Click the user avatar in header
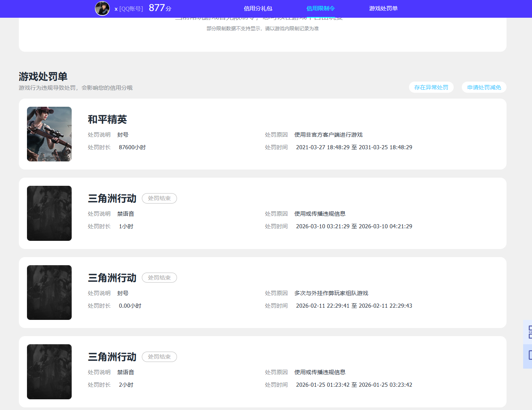This screenshot has width=532, height=410. coord(102,8)
